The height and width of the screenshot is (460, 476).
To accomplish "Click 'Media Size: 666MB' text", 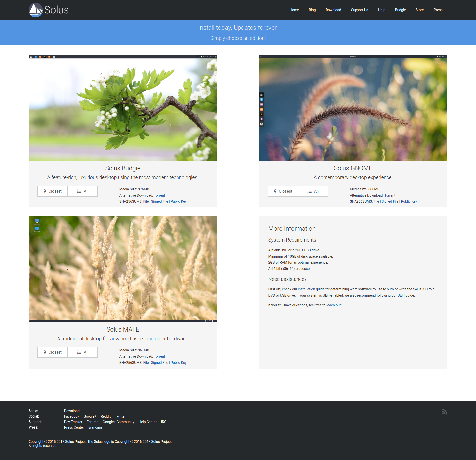I will (x=364, y=189).
